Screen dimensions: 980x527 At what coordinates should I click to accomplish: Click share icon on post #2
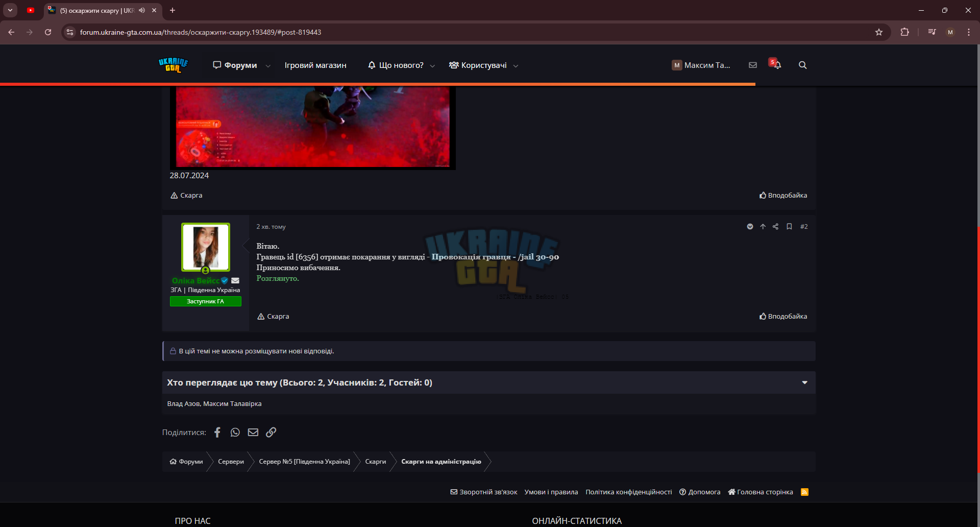pos(776,227)
